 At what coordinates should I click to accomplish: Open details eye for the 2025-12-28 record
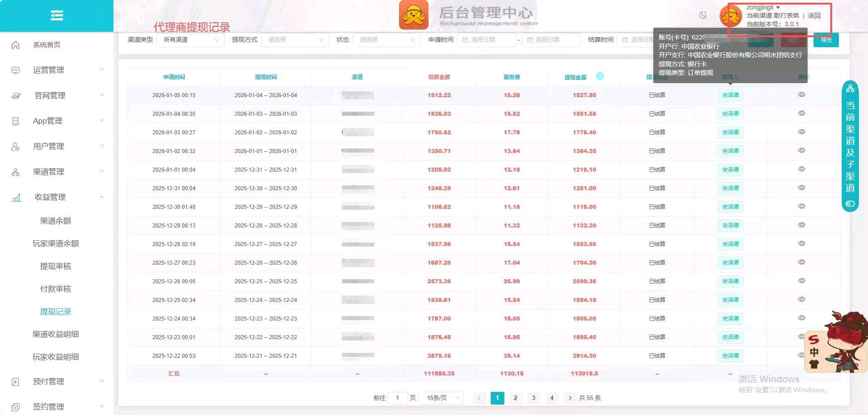pyautogui.click(x=801, y=244)
